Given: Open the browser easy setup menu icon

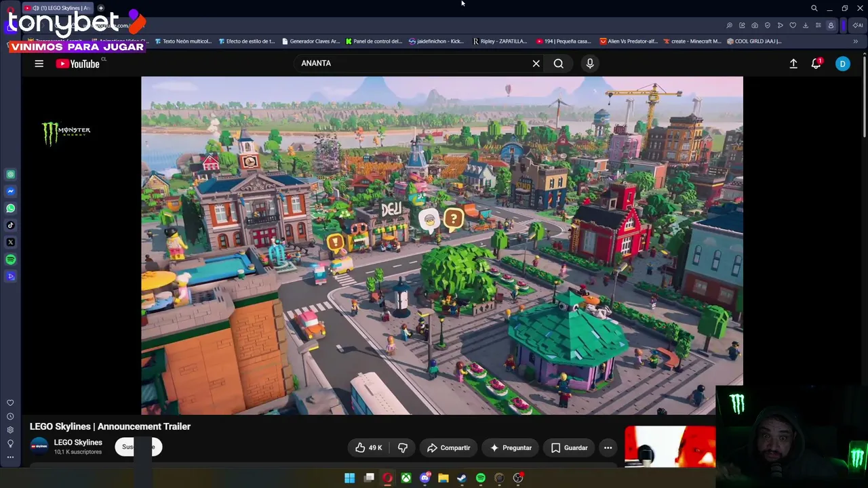Looking at the screenshot, I should click(818, 26).
